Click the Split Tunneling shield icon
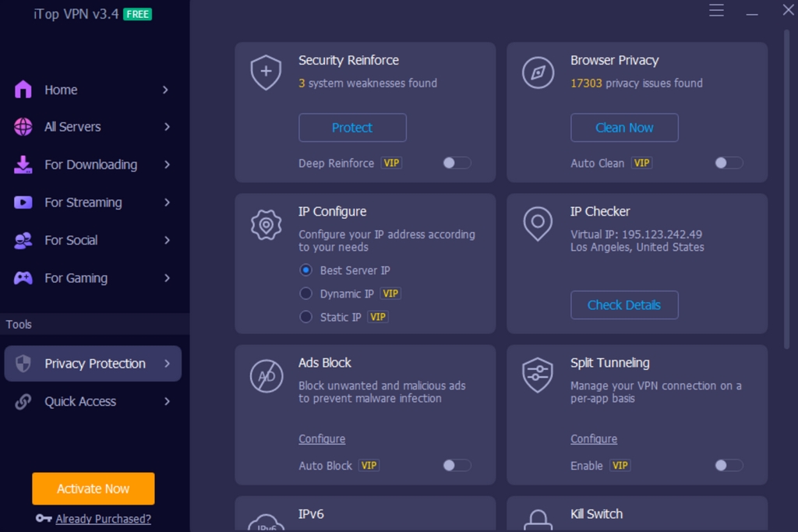 tap(538, 375)
